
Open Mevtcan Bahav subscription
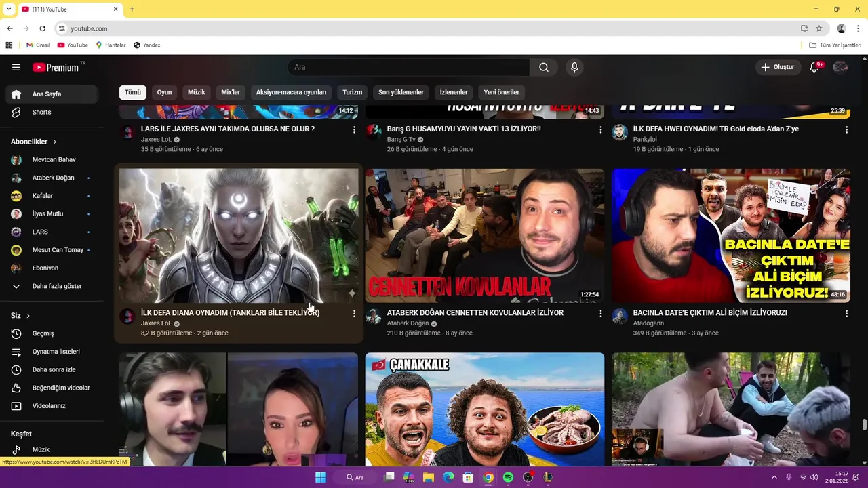coord(52,160)
